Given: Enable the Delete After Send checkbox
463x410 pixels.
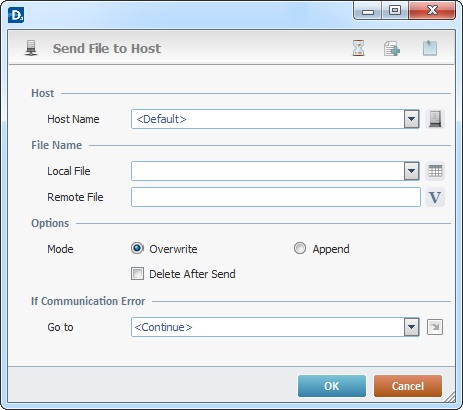Looking at the screenshot, I should [137, 274].
